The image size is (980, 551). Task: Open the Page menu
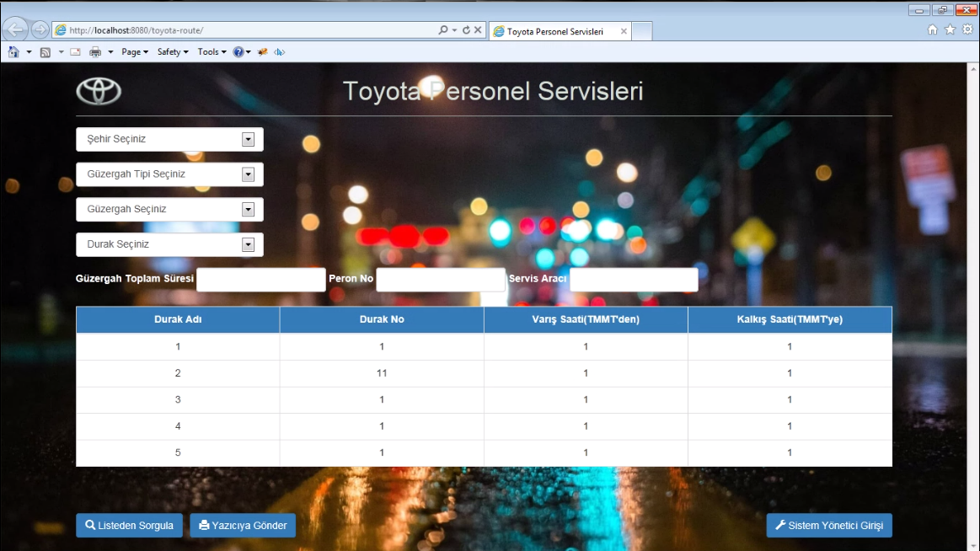(x=134, y=52)
